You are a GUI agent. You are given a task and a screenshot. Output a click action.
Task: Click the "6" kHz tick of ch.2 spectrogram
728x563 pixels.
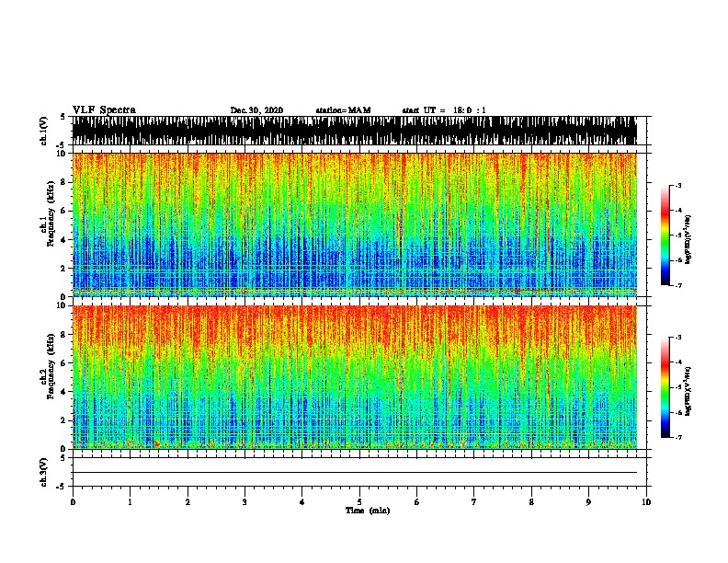[65, 362]
